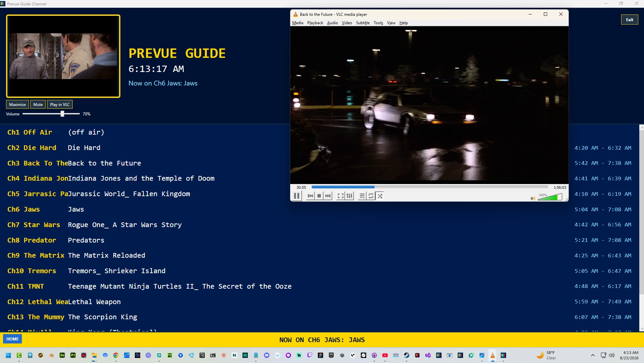Open Google Chrome from the taskbar

click(x=116, y=355)
